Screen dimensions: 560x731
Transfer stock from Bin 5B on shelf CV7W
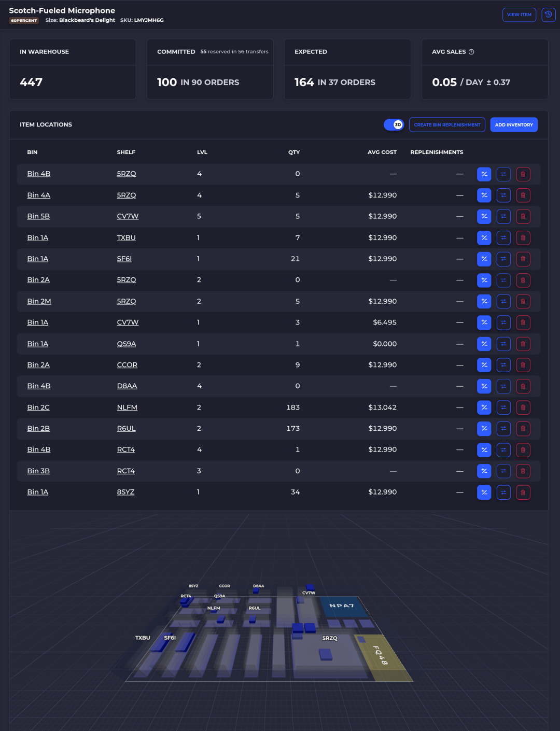[503, 217]
